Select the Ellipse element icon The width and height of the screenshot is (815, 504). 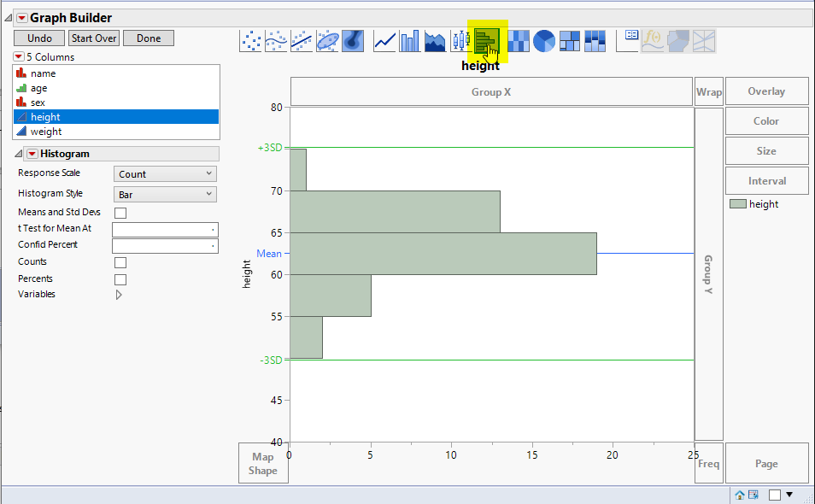(x=327, y=40)
